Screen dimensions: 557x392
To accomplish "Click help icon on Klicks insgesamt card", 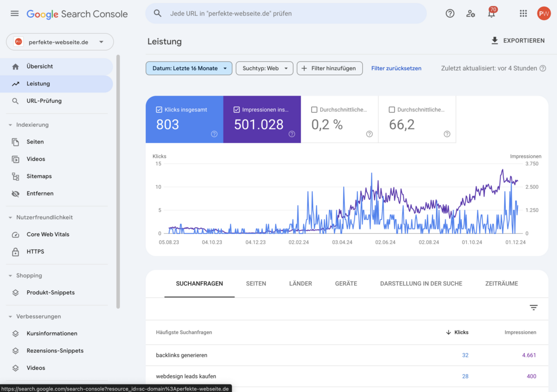I will point(214,134).
